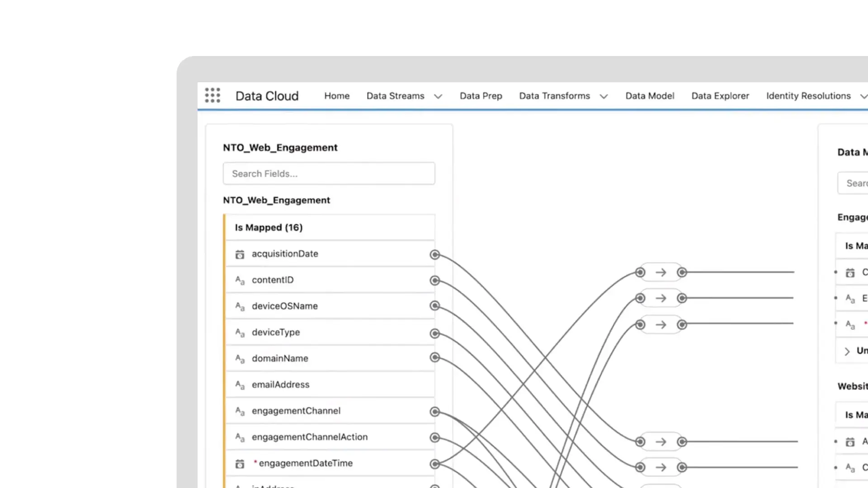Select the deviceType field row
The width and height of the screenshot is (868, 488).
(330, 333)
